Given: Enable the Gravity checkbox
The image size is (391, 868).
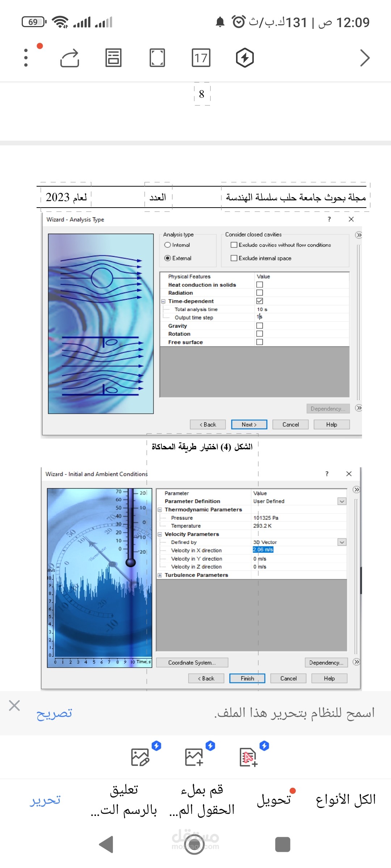Looking at the screenshot, I should click(260, 326).
